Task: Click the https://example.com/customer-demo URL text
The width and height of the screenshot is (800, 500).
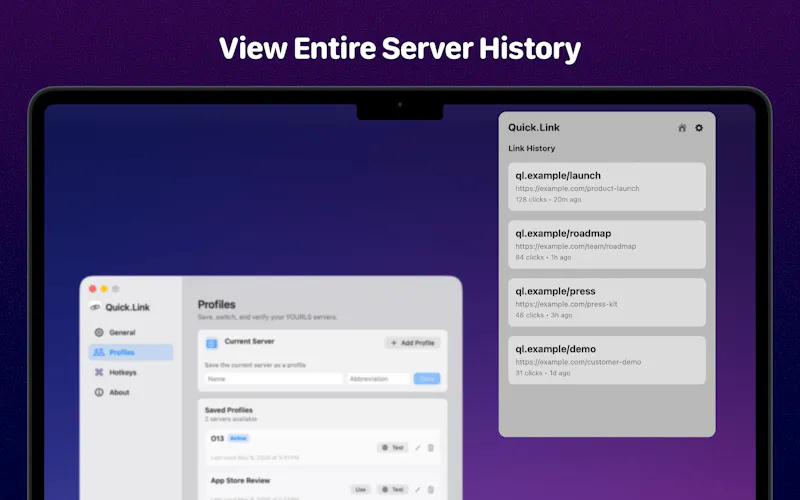Action: pyautogui.click(x=578, y=362)
